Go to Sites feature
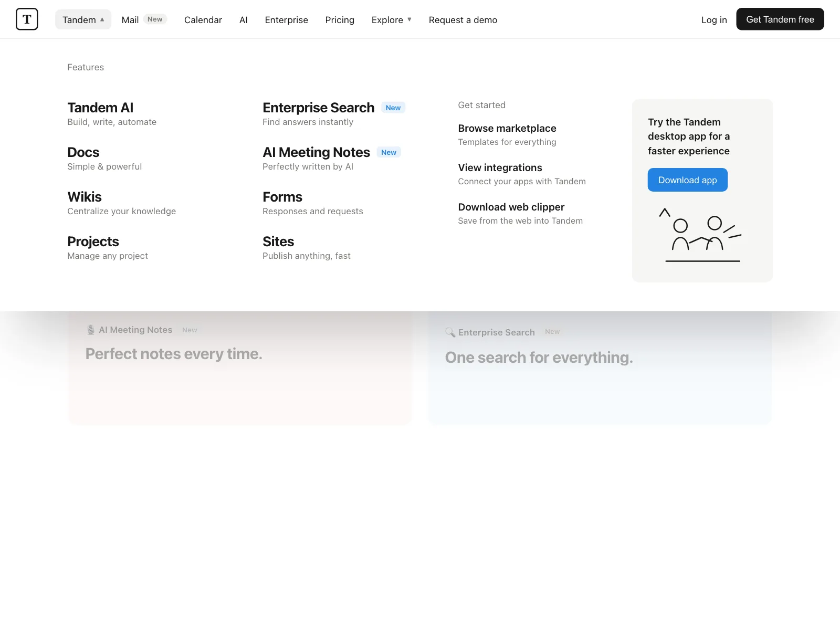This screenshot has width=840, height=630. pyautogui.click(x=307, y=248)
